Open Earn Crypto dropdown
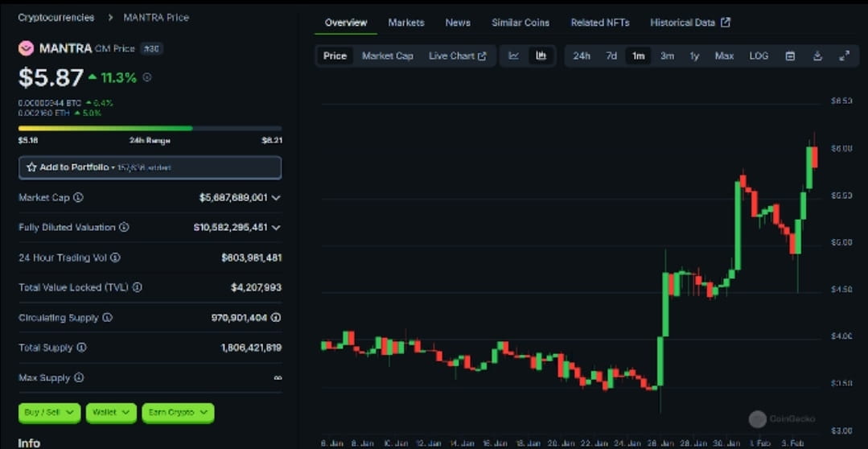 (178, 413)
